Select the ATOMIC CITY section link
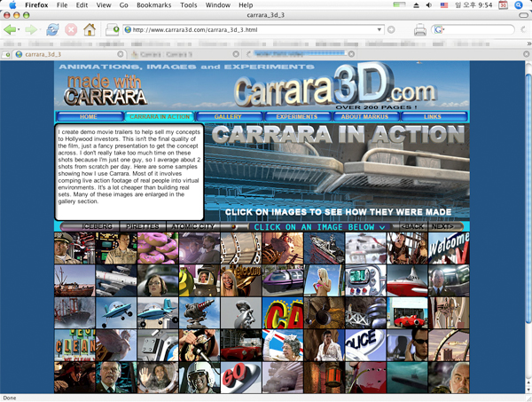Screen dimensions: 532x402 (193, 226)
